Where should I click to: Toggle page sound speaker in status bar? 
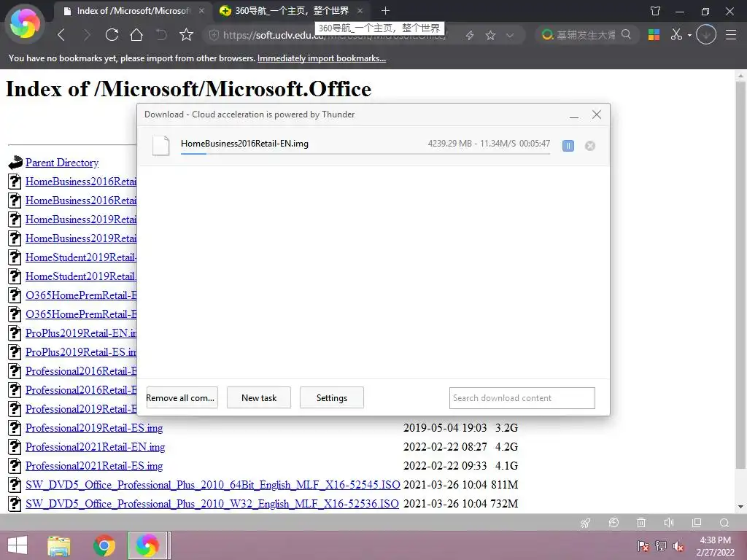(x=669, y=523)
